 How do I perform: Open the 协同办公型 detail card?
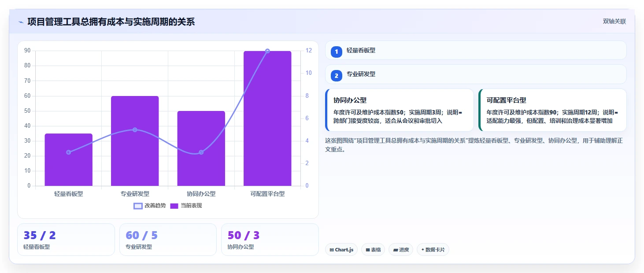[x=399, y=110]
